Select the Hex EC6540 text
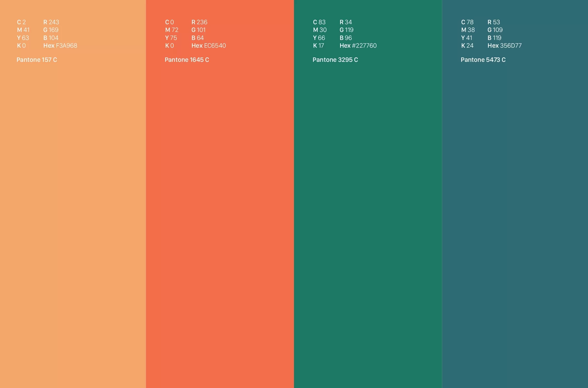This screenshot has height=388, width=588. pyautogui.click(x=208, y=46)
